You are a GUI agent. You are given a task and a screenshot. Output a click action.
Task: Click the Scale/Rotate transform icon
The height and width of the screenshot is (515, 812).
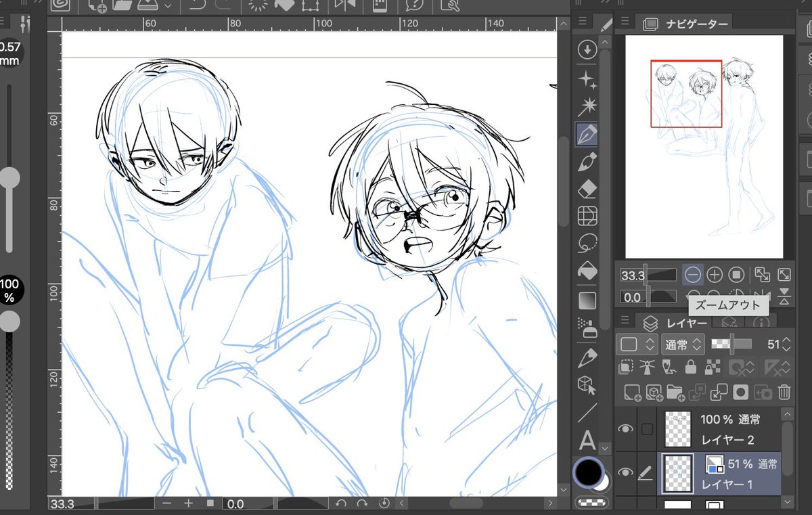(x=311, y=5)
